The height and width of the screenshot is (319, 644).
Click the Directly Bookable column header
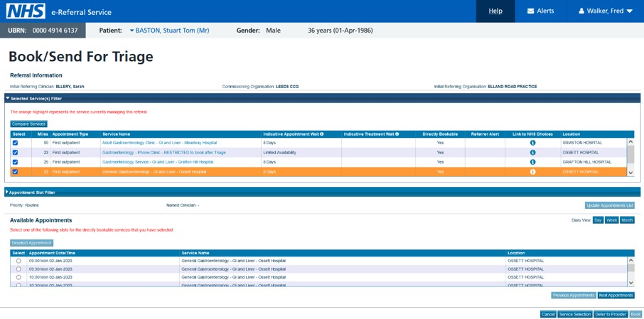pyautogui.click(x=440, y=134)
